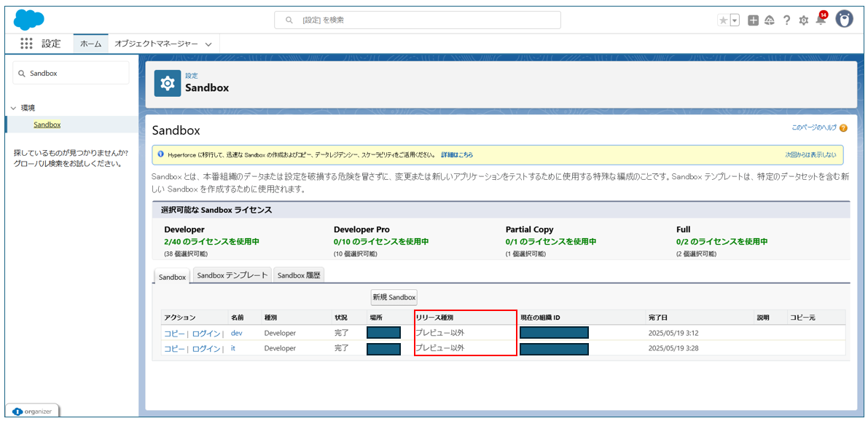
Task: Click the Salesforce cloud logo
Action: click(28, 20)
